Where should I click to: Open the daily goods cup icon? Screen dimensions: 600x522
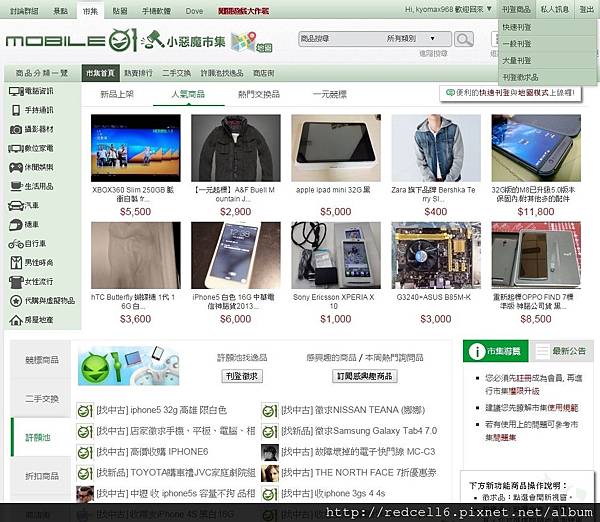[x=16, y=186]
